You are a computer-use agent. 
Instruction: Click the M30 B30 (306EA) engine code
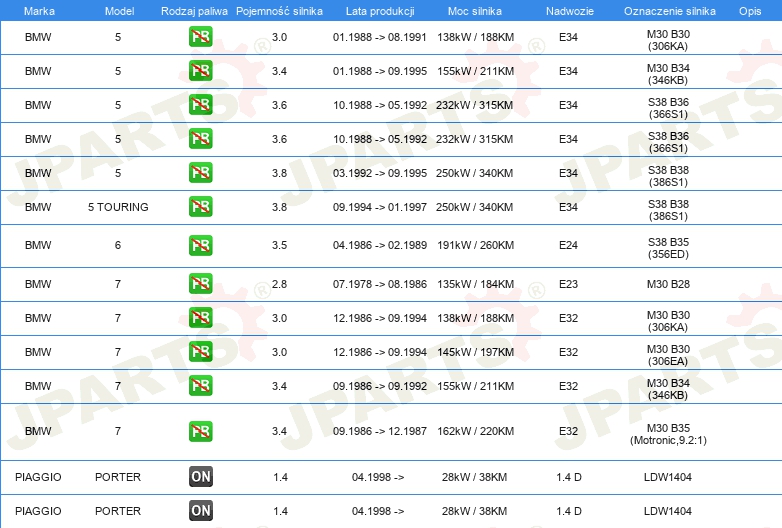pos(668,355)
